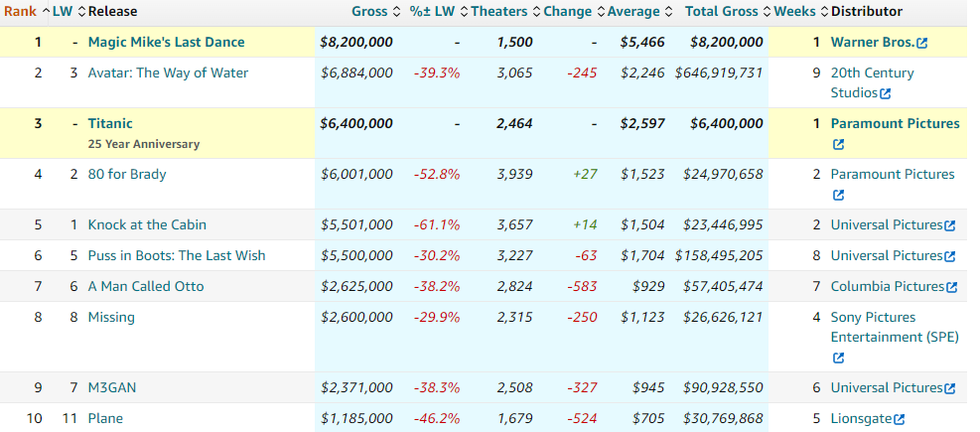This screenshot has height=432, width=980.
Task: Click external link icon under Sony Pictures Entertainment
Action: pyautogui.click(x=837, y=358)
